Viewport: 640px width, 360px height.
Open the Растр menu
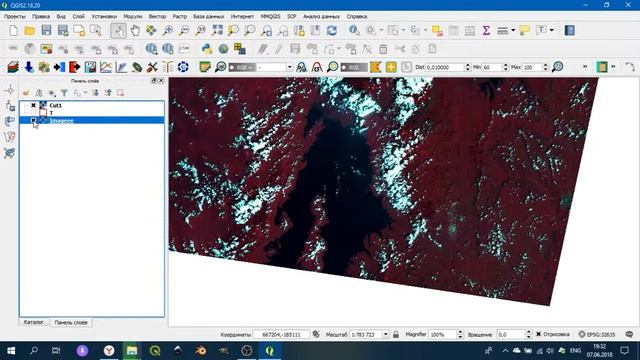coord(180,16)
